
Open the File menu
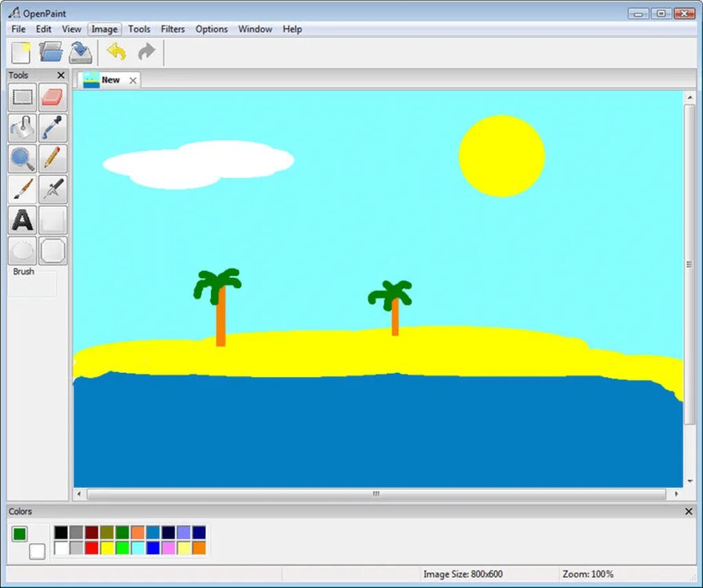click(x=19, y=29)
